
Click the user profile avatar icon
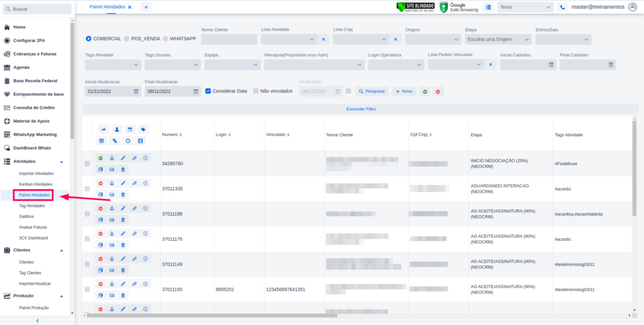(633, 7)
